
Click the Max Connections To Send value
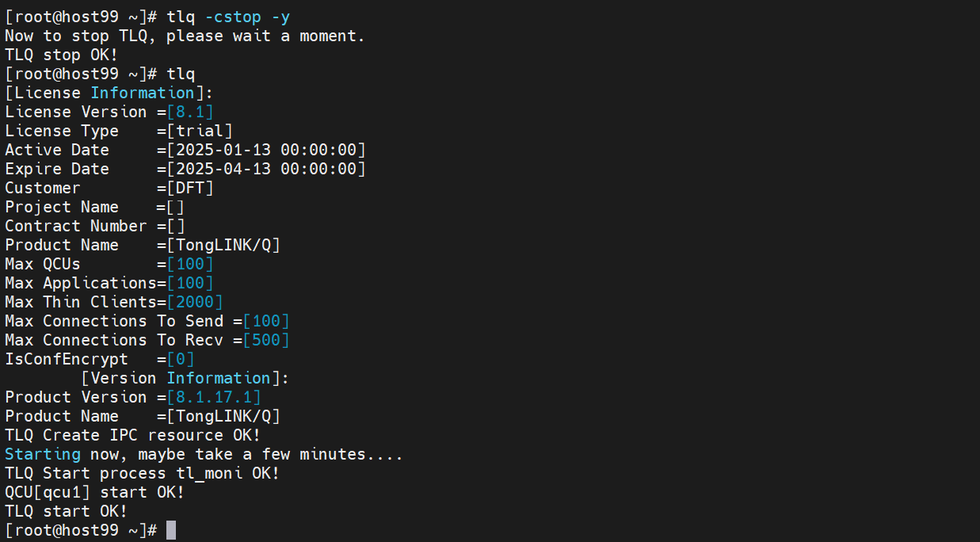click(266, 321)
